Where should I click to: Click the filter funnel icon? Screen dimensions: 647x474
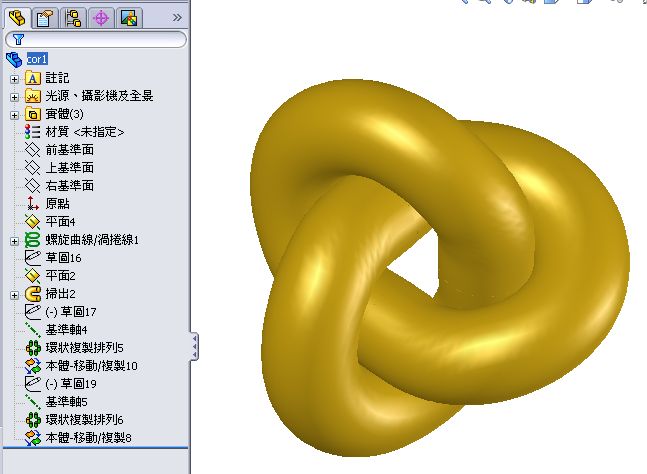point(18,40)
